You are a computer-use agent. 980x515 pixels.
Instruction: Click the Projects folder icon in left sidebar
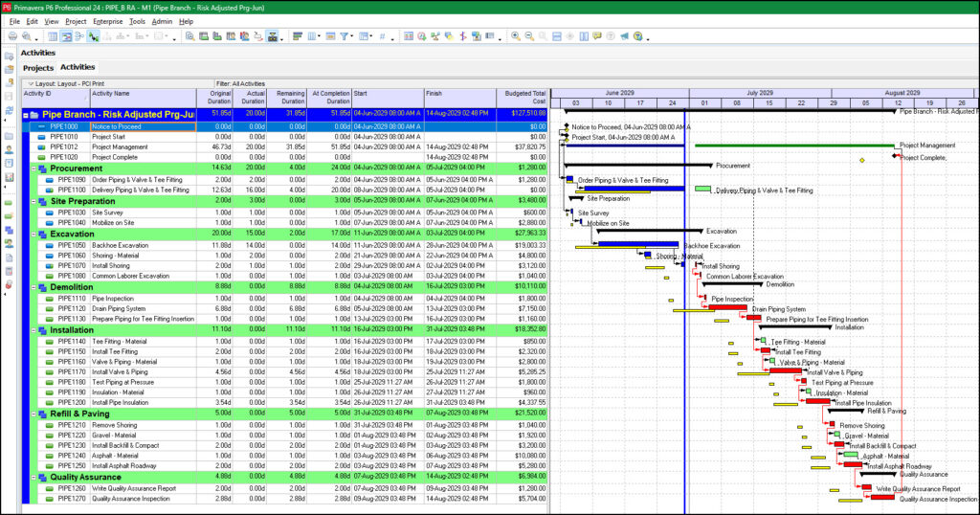[9, 136]
